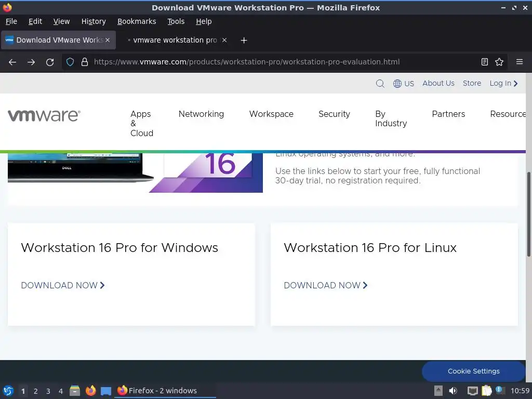Open the Firefox hamburger menu
The image size is (532, 399).
(x=520, y=62)
